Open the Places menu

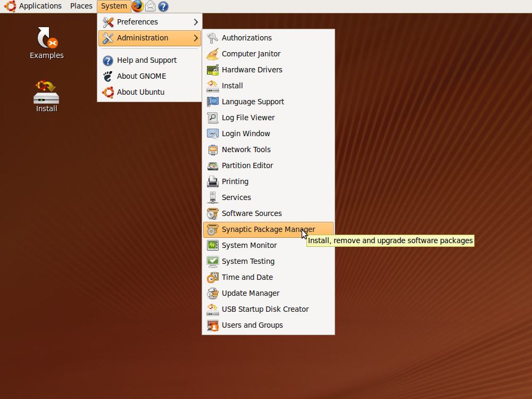coord(81,6)
